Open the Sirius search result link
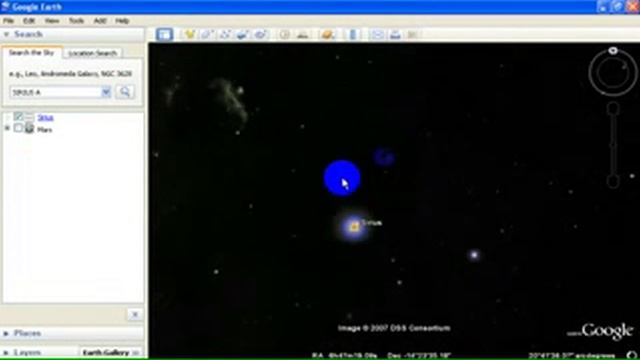640x360 pixels. click(45, 118)
